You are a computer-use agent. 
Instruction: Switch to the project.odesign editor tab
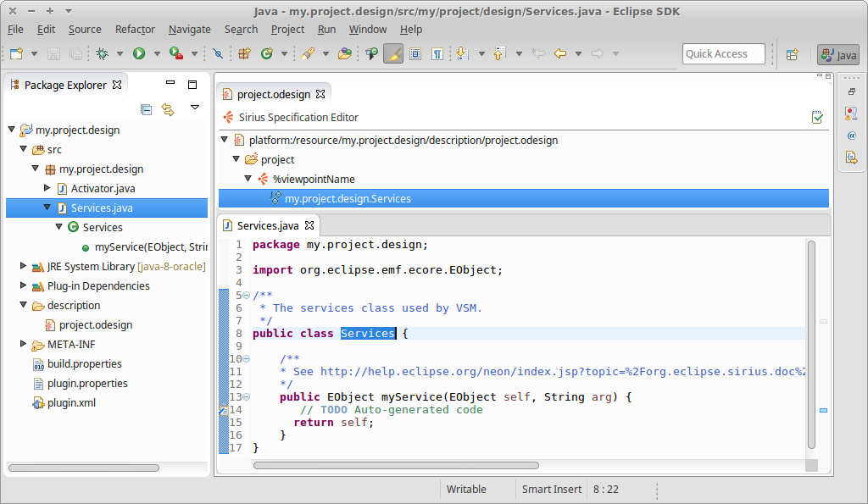tap(273, 94)
